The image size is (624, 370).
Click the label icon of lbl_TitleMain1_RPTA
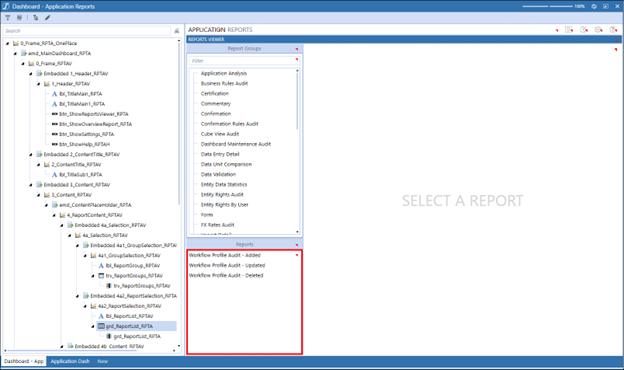click(55, 104)
